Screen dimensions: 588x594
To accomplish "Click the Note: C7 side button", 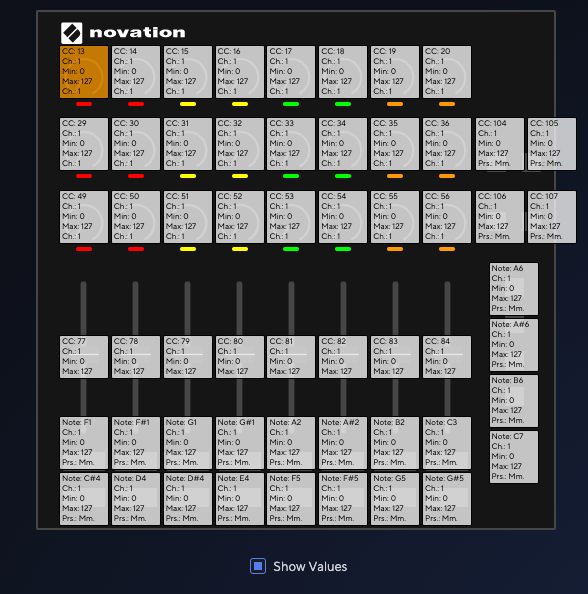I will coord(514,457).
